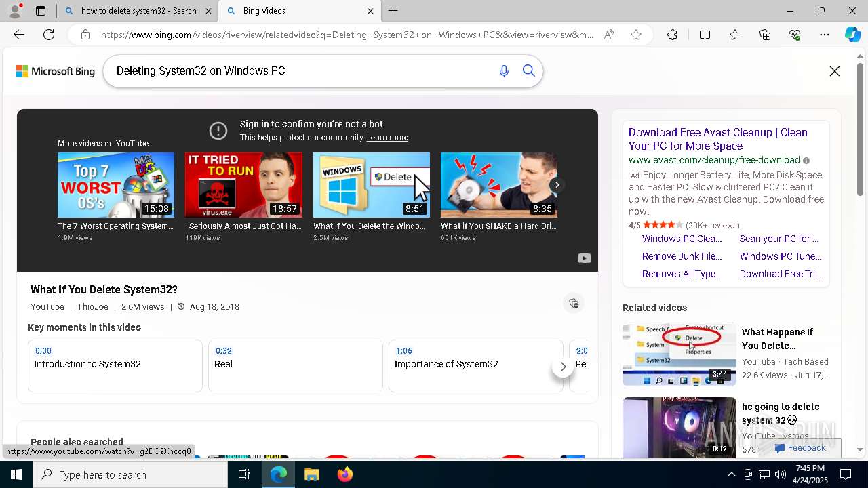Open Browser essentials heart icon
Image resolution: width=868 pixels, height=488 pixels.
pyautogui.click(x=795, y=35)
